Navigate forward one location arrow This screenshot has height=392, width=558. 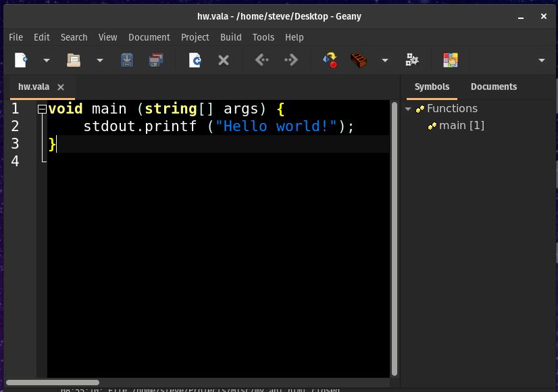(x=291, y=60)
